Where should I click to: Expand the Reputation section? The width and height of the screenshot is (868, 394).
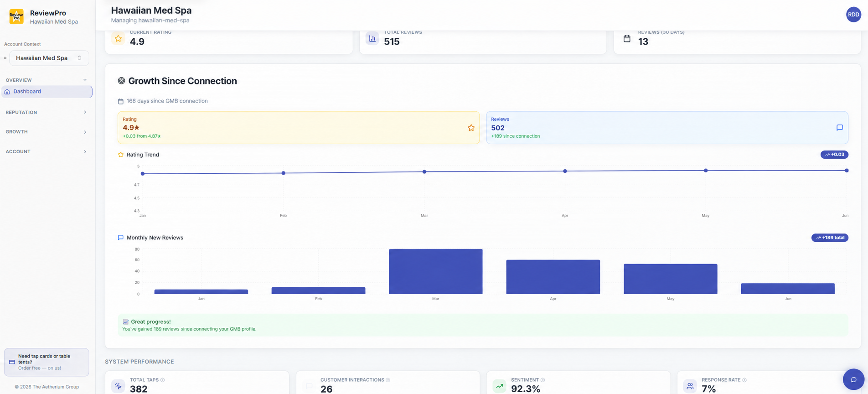(46, 112)
